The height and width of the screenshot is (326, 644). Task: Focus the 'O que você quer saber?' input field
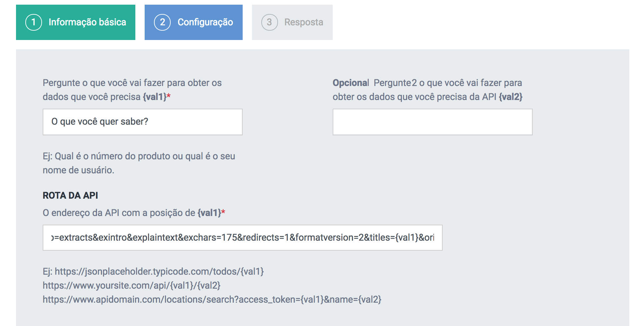click(x=143, y=122)
